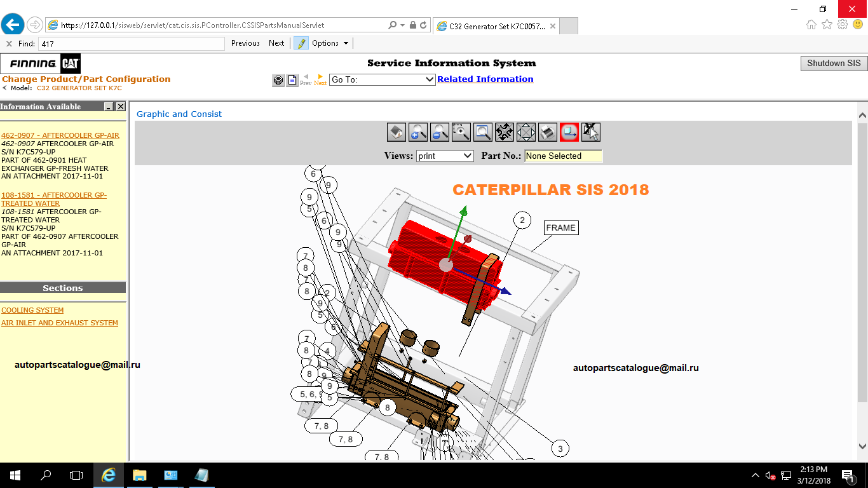The width and height of the screenshot is (868, 488).
Task: Select callout 3 in the diagram
Action: pyautogui.click(x=560, y=449)
